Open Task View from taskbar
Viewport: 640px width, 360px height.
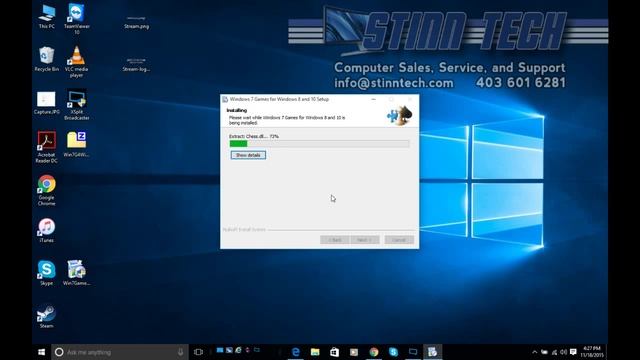tap(198, 352)
